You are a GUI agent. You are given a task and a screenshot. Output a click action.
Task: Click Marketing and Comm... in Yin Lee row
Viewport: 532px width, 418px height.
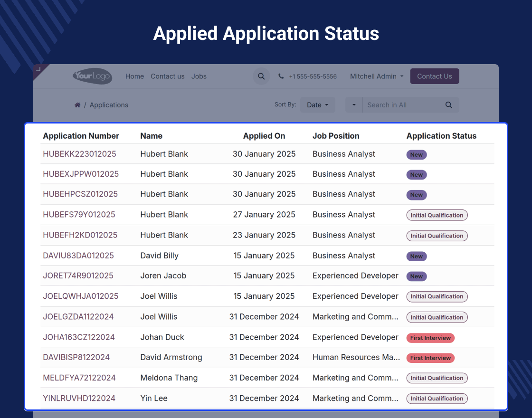click(x=355, y=398)
